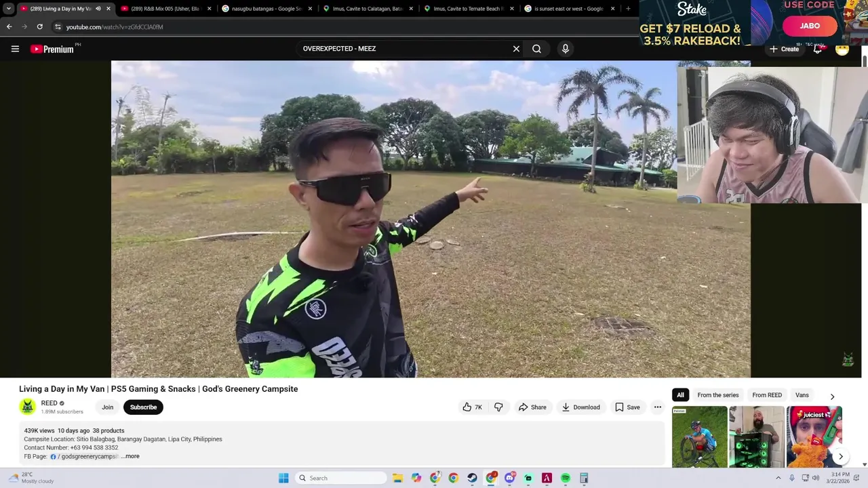Go to YouTube Premium home logo
The image size is (868, 488).
point(52,49)
